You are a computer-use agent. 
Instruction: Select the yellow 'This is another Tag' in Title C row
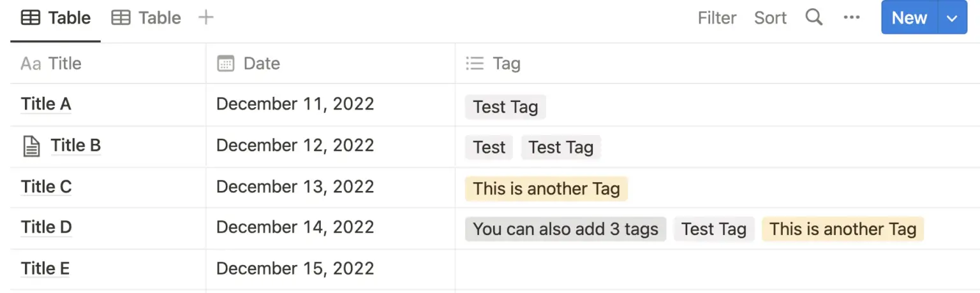point(546,189)
